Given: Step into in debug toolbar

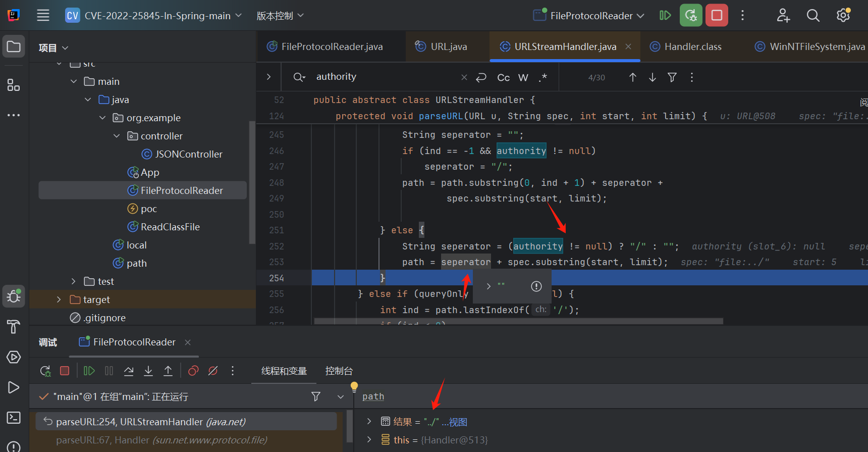Looking at the screenshot, I should 148,371.
